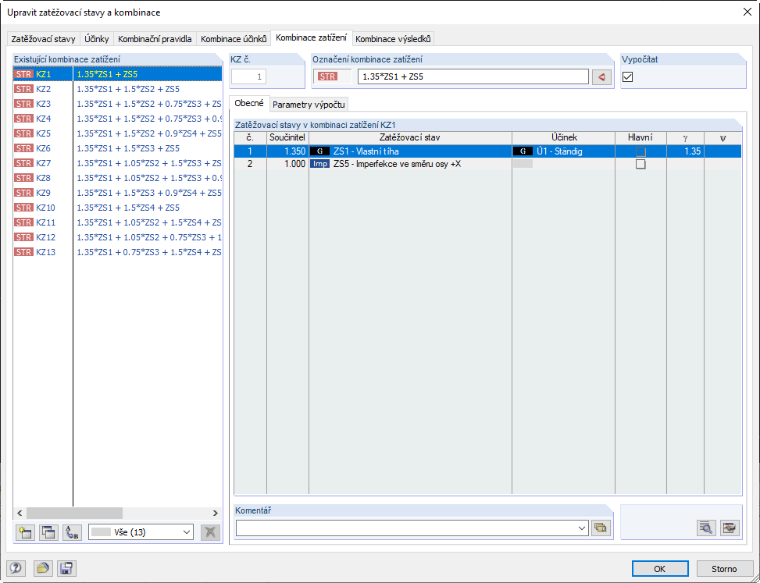Click the save diskette icon in the bottom bar

click(x=66, y=568)
